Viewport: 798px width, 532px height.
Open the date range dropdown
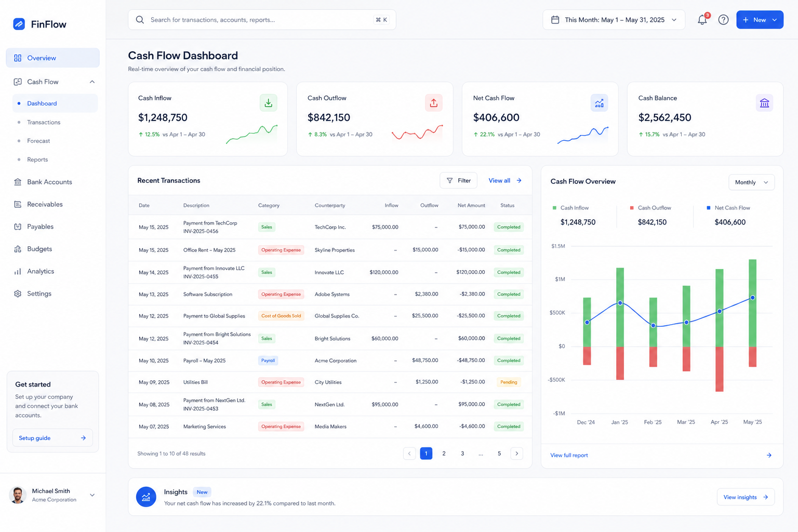pos(614,20)
